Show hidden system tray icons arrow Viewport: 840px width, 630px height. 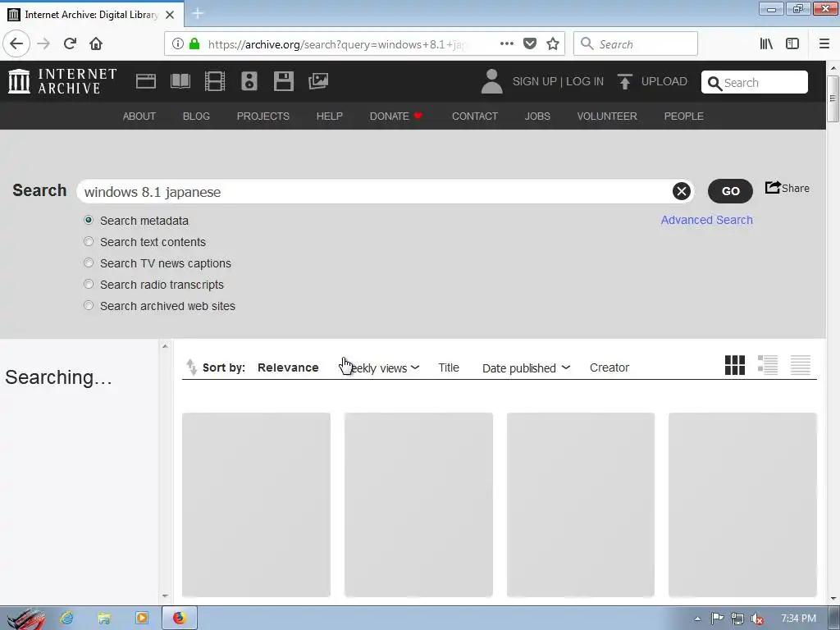[697, 619]
